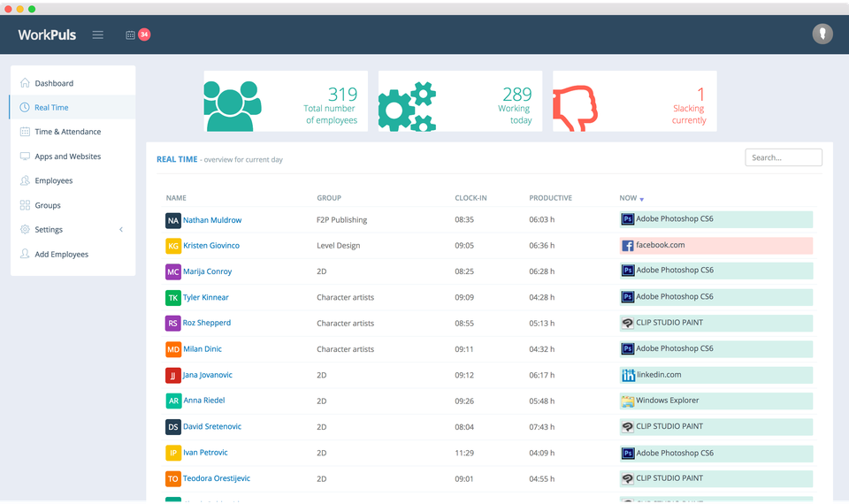Click Nathan Muldrow's NA avatar badge

tap(173, 220)
